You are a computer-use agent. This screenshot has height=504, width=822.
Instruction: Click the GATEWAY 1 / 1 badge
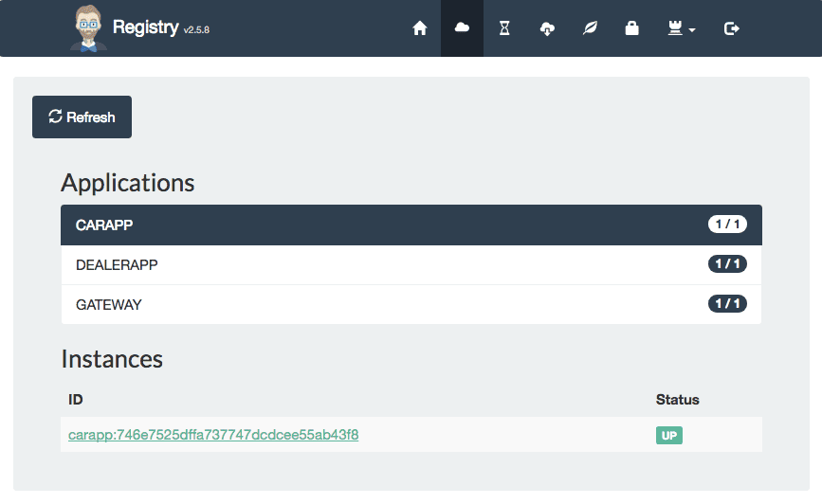pos(727,303)
